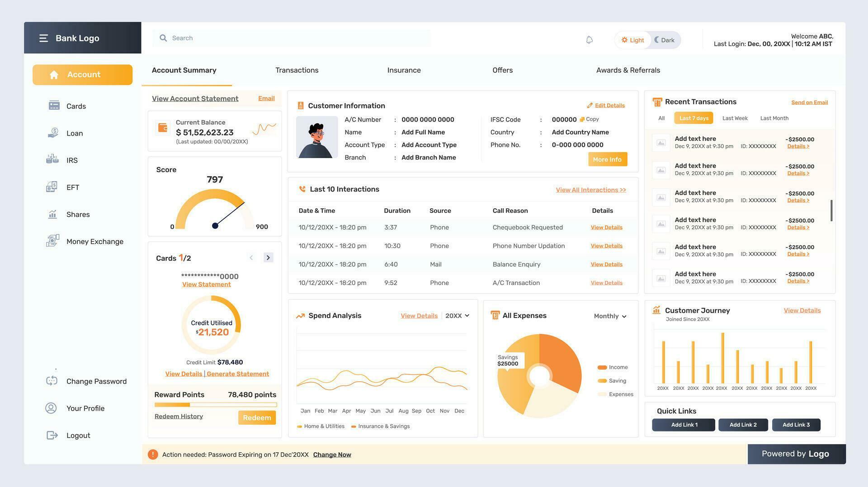Click the next arrow in the Cards carousel

click(x=268, y=257)
